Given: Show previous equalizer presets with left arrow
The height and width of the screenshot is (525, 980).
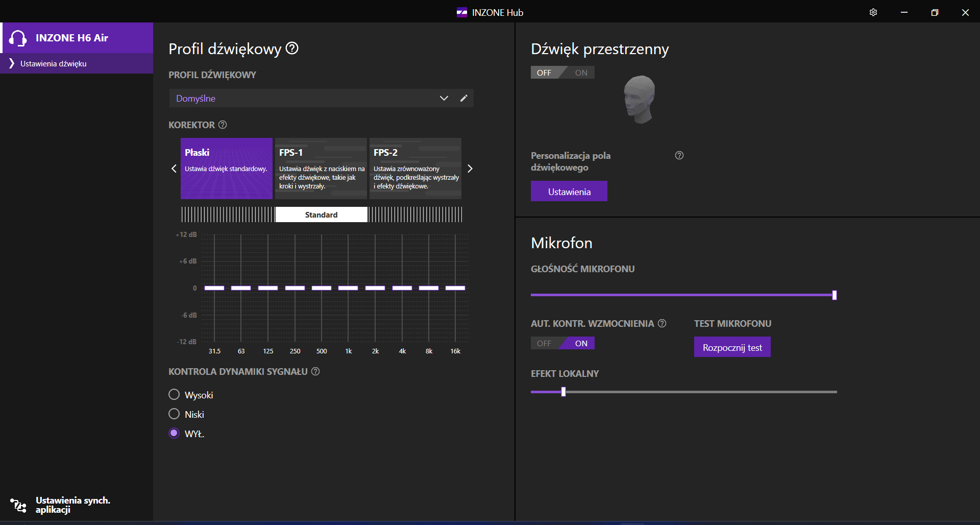Looking at the screenshot, I should click(174, 169).
